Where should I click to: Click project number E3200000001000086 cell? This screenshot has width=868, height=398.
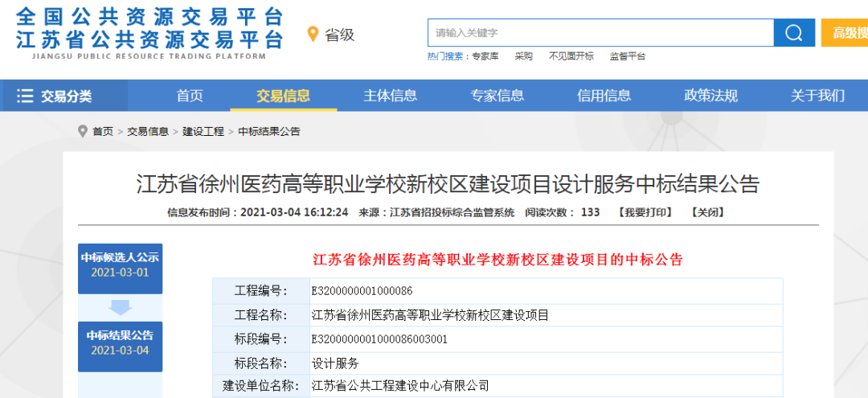[547, 291]
